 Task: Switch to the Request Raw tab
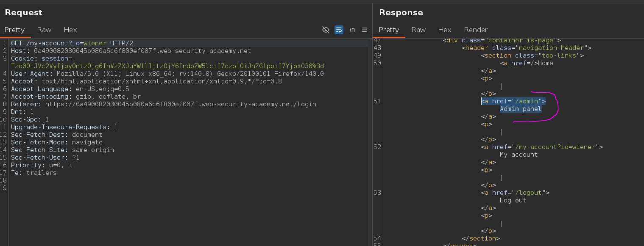coord(44,30)
